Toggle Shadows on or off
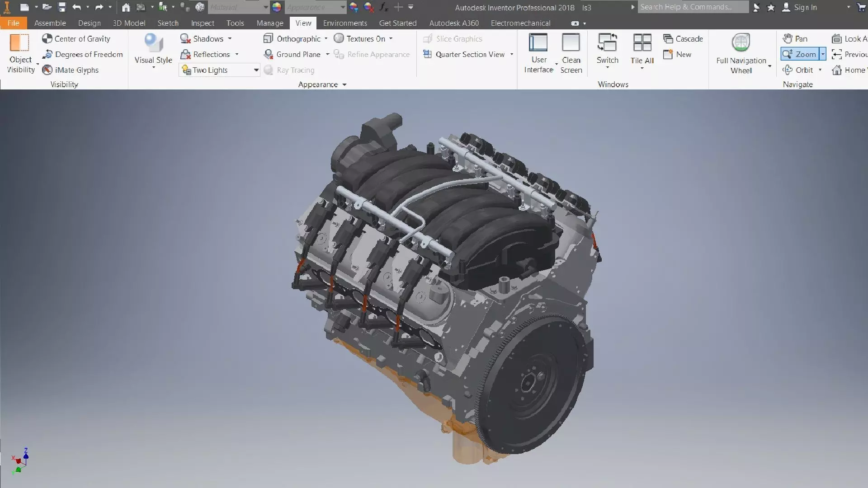Screen dimensions: 868x488 click(202, 39)
